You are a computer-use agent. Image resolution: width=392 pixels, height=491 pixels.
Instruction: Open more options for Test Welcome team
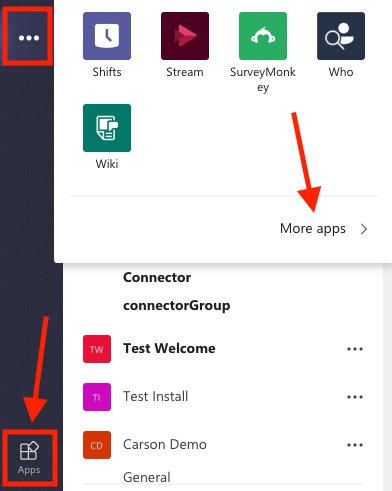355,349
